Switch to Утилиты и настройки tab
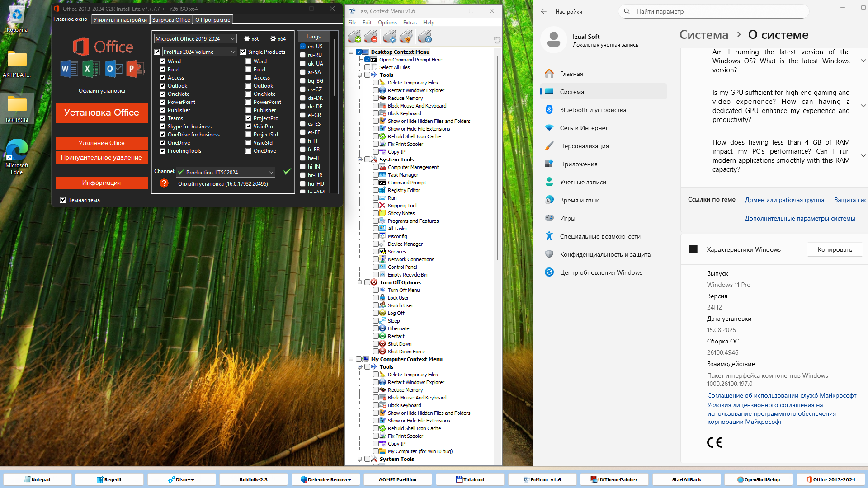Viewport: 868px width, 488px height. tap(120, 19)
